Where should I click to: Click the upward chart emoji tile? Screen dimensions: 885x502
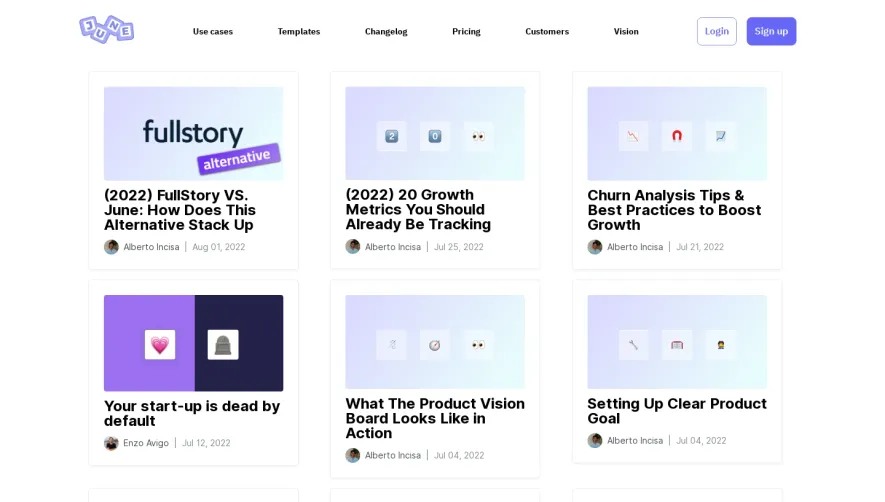point(721,136)
